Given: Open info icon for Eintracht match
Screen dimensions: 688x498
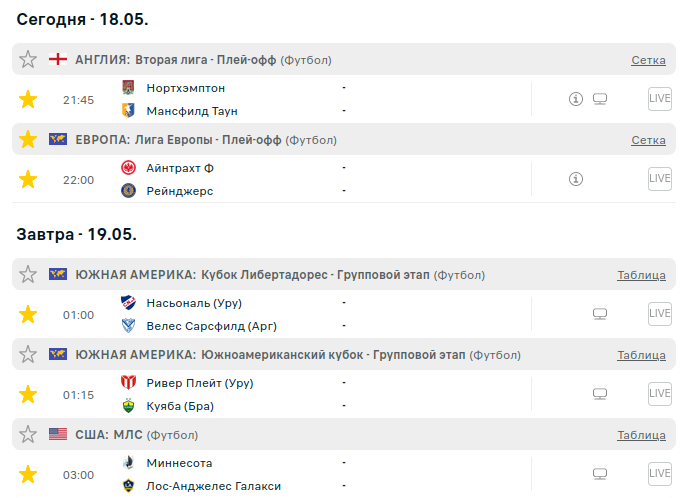Looking at the screenshot, I should pyautogui.click(x=575, y=179).
